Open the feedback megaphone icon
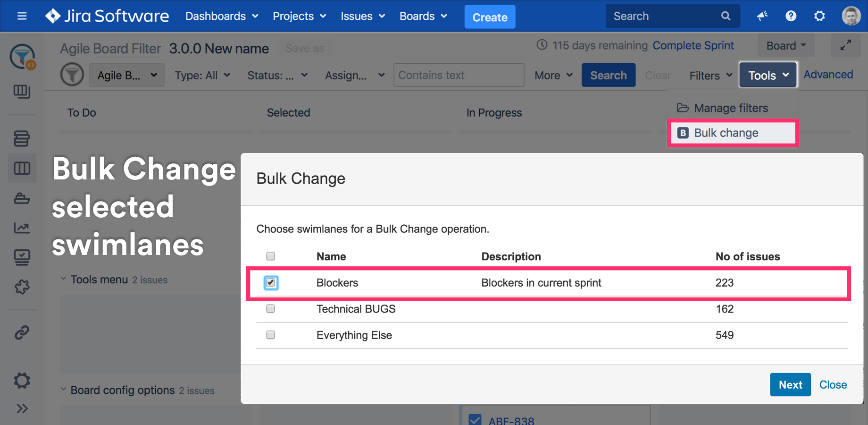The height and width of the screenshot is (425, 868). (x=762, y=16)
